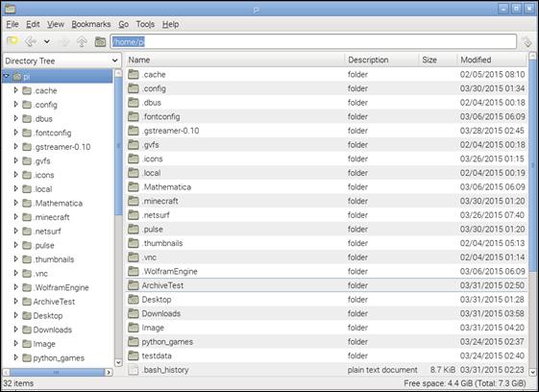Click the go button beside path bar
Screen dimensions: 539x392
(x=527, y=42)
